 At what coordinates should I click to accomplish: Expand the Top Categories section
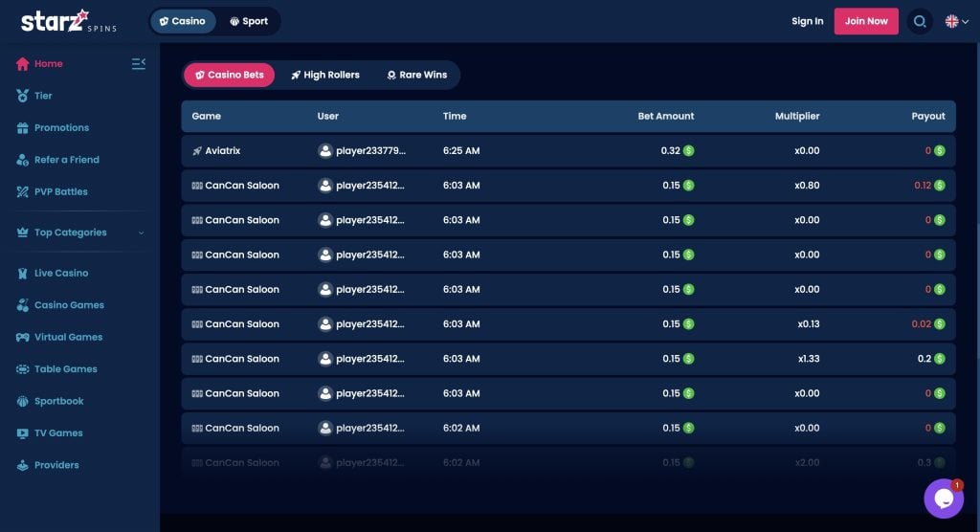pos(142,233)
